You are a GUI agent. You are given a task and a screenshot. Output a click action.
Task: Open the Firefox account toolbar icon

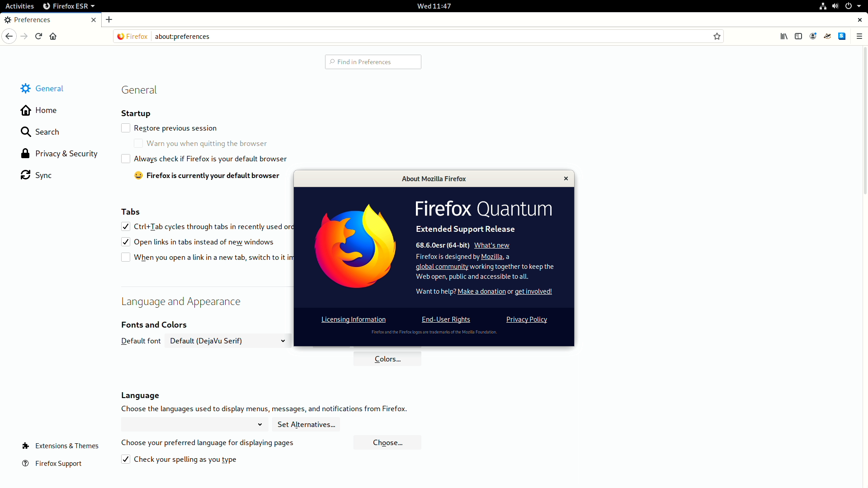[813, 36]
